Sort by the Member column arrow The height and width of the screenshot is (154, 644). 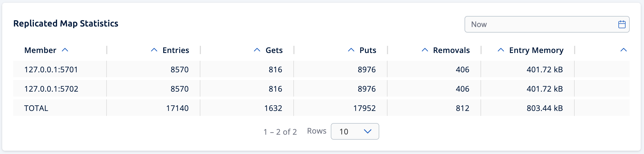(65, 50)
